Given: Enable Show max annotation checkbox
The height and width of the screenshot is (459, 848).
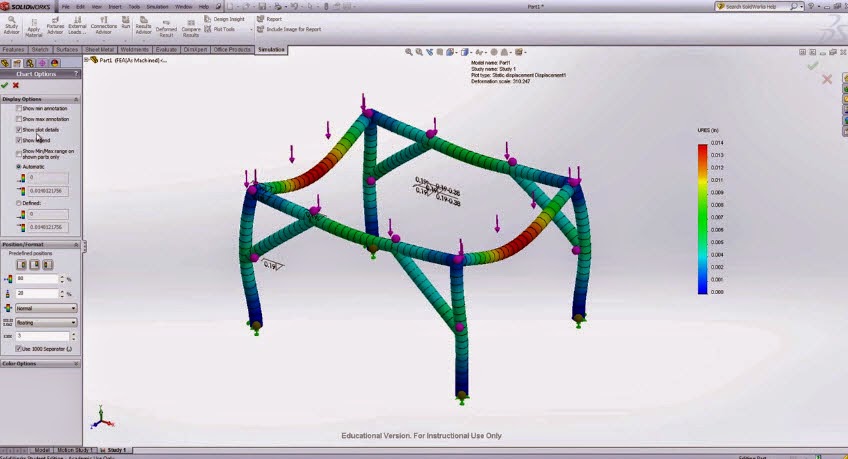Looking at the screenshot, I should [x=19, y=119].
